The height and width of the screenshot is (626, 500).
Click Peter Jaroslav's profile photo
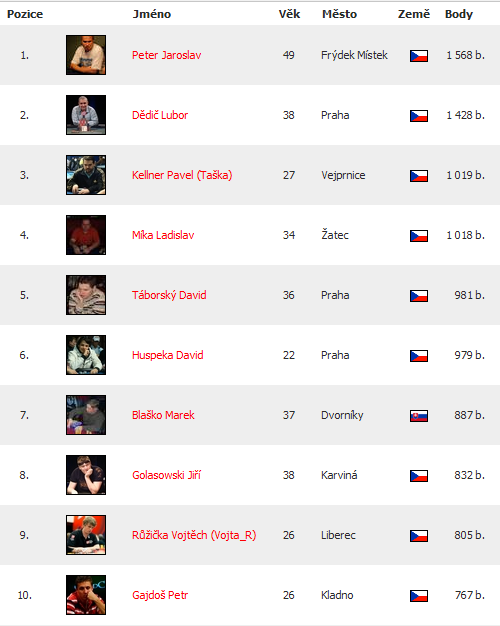coord(86,55)
